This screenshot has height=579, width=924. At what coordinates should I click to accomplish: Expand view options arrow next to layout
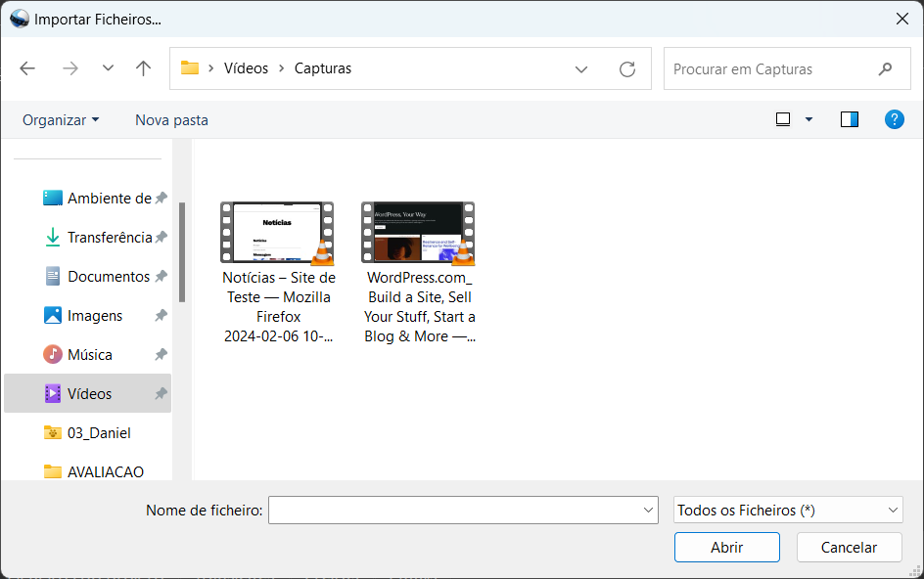[808, 119]
